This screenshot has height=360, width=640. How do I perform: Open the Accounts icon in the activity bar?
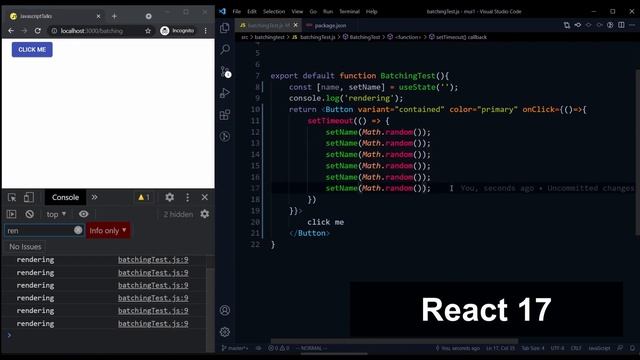[x=225, y=310]
